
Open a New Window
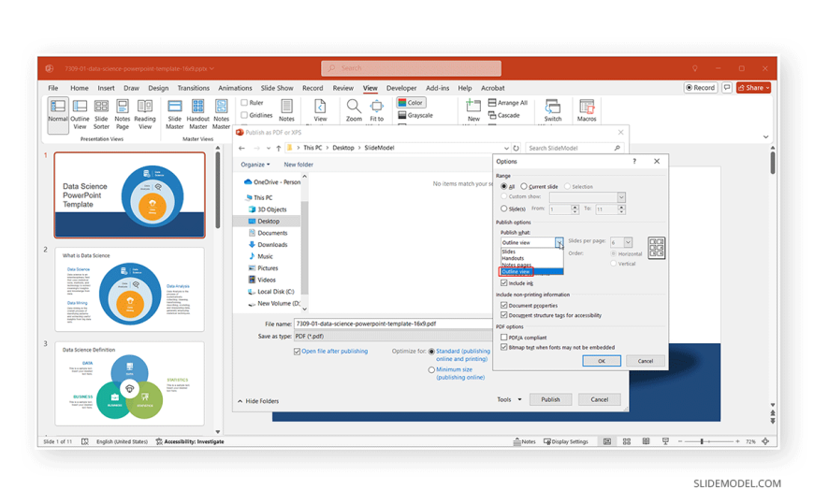pos(473,110)
